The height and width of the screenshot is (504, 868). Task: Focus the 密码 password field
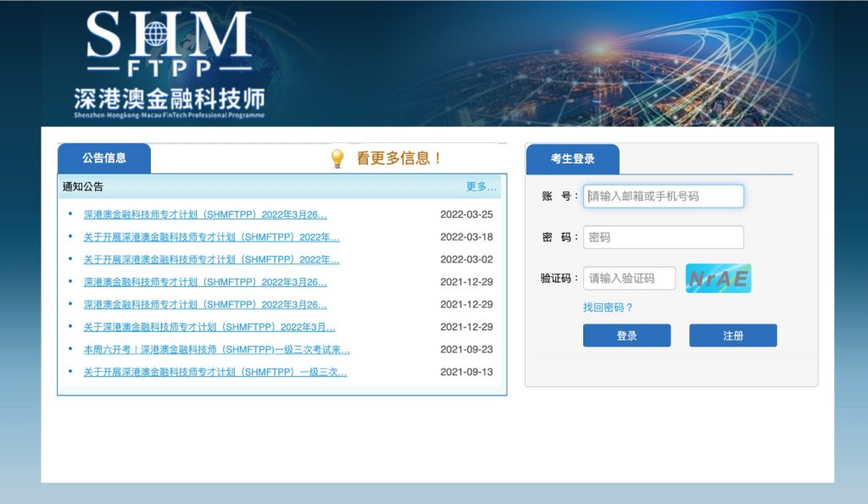[x=663, y=237]
